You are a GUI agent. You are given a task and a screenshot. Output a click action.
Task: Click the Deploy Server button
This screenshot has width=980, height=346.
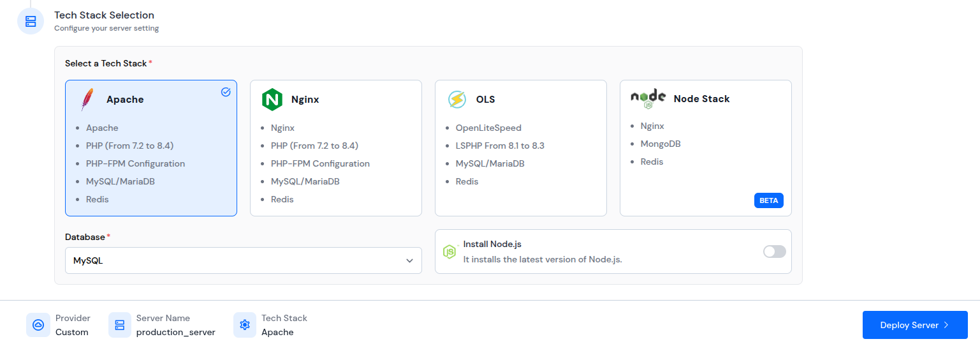click(x=915, y=325)
